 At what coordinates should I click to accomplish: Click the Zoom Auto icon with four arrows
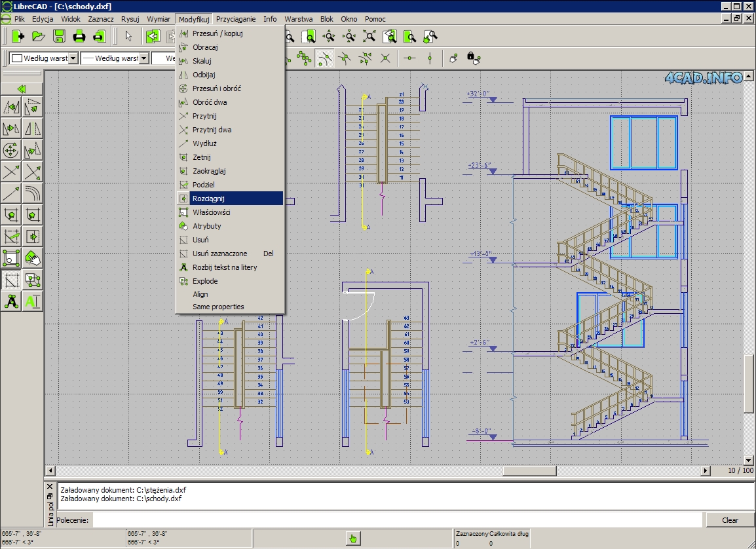[x=369, y=36]
